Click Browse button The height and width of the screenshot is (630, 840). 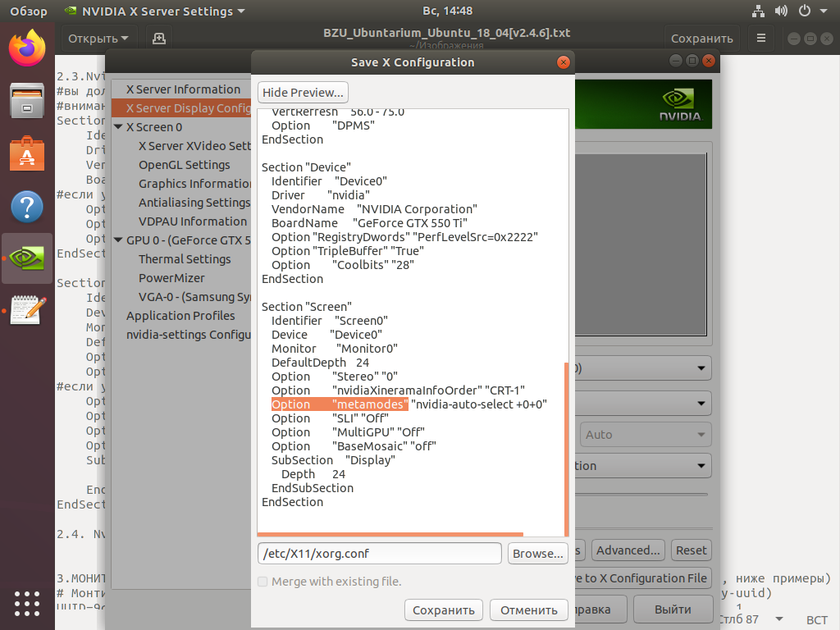(538, 554)
